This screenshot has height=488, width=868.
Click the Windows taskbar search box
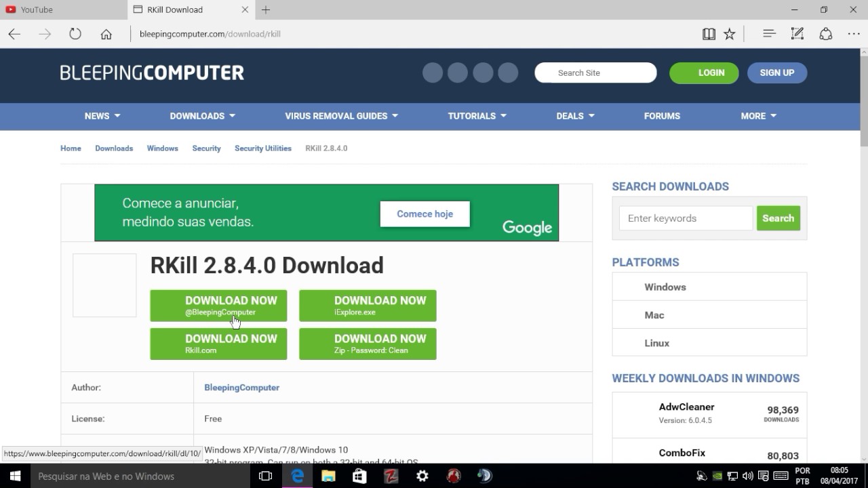click(139, 476)
